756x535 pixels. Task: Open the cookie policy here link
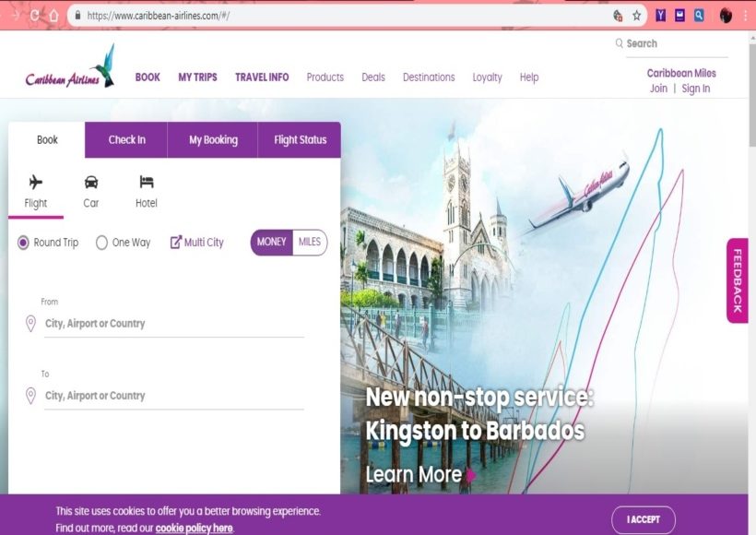coord(194,528)
